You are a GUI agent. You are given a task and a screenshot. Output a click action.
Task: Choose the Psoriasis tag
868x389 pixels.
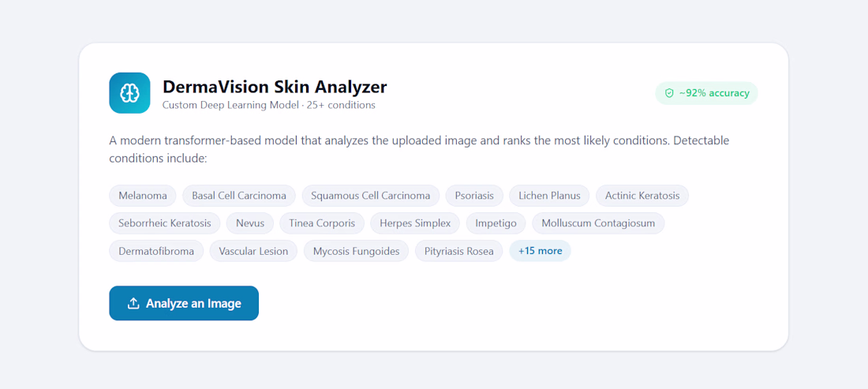(474, 196)
